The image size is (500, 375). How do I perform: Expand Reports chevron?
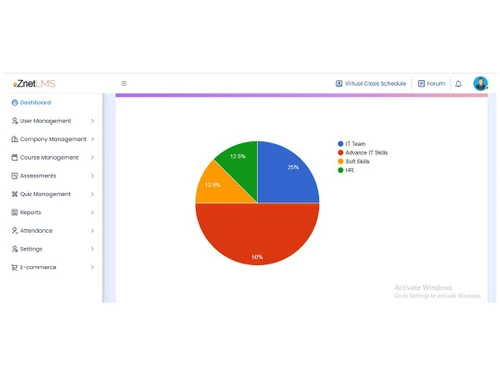[x=92, y=212]
